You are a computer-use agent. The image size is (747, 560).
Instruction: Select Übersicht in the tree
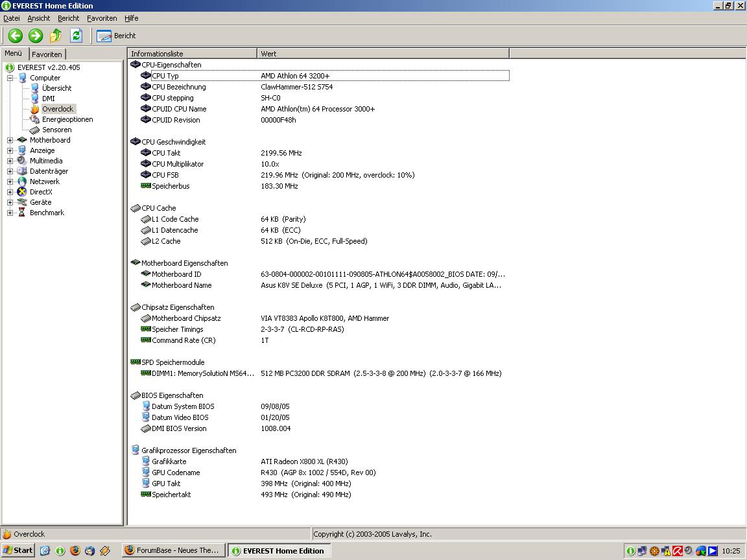(56, 88)
